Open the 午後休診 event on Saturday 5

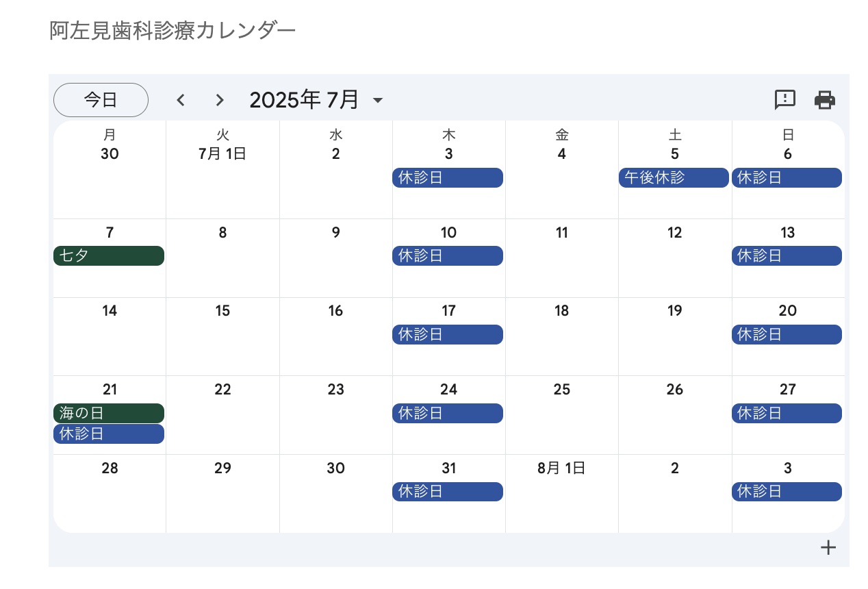click(674, 178)
